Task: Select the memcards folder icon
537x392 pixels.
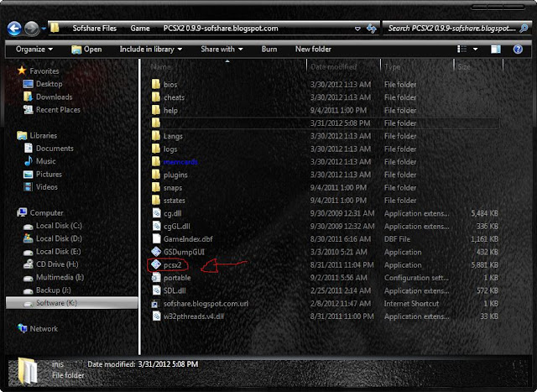Action: pyautogui.click(x=156, y=162)
